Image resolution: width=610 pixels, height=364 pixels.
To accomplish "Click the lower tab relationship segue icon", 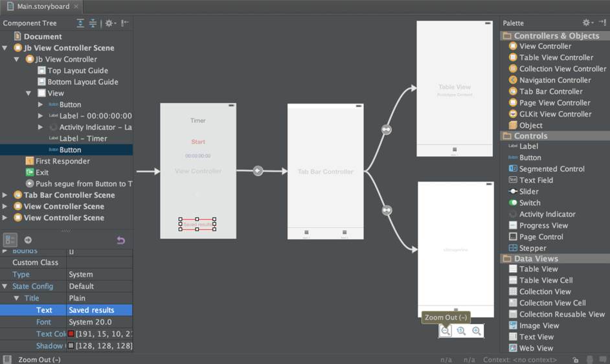I will point(387,210).
